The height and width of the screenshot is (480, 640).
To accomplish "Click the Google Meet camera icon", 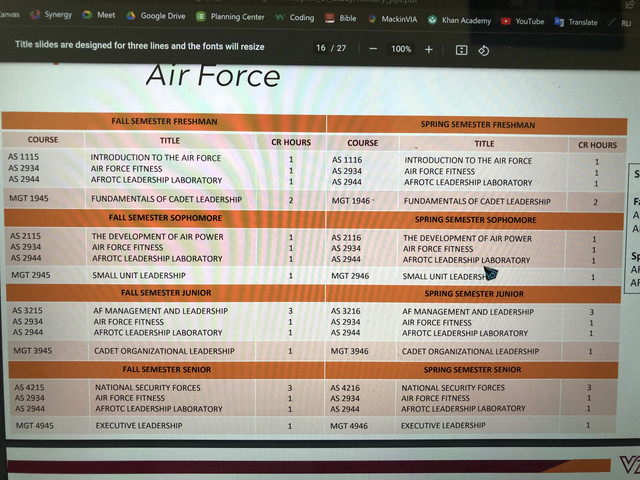I will pyautogui.click(x=87, y=15).
